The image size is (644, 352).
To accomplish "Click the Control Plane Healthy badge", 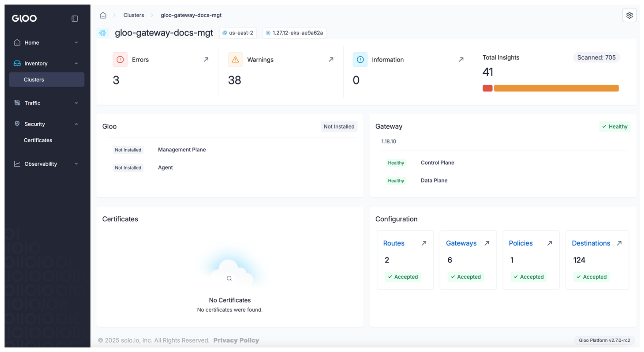I will tap(396, 163).
